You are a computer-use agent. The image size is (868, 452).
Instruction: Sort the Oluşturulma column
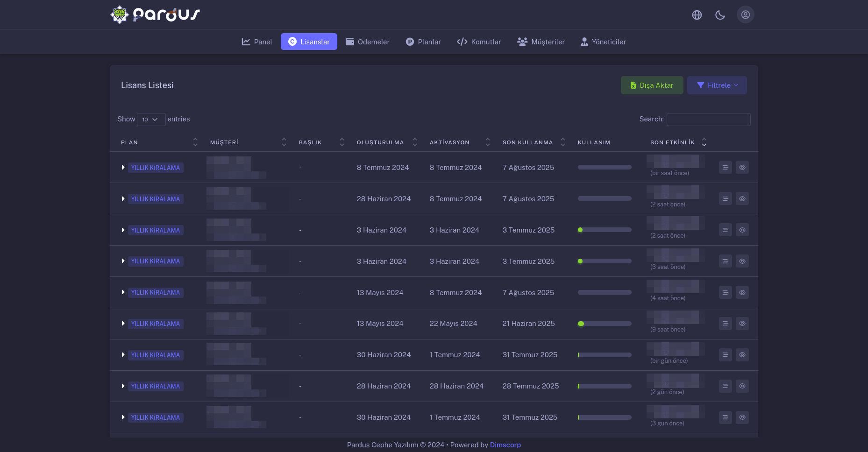(x=414, y=142)
